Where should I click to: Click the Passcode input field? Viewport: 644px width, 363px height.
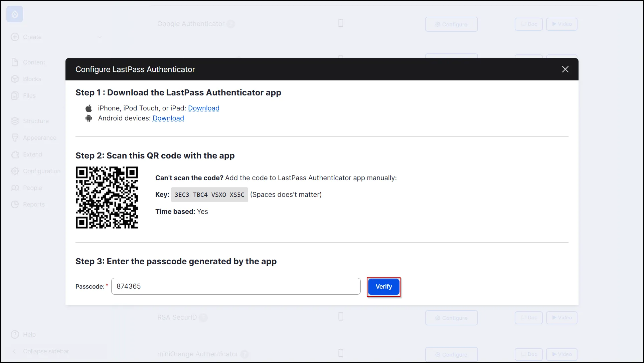pyautogui.click(x=236, y=286)
